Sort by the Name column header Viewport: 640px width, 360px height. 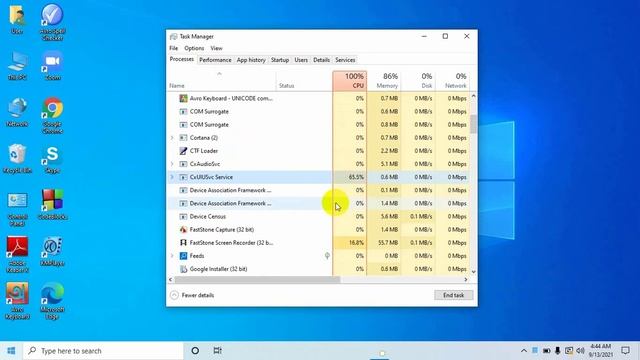222,80
